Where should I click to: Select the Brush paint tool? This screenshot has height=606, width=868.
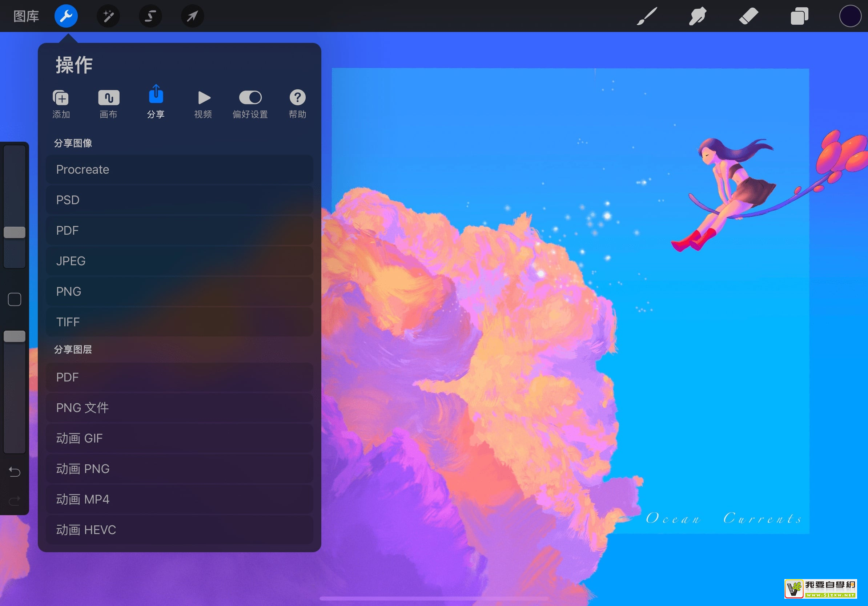point(647,16)
